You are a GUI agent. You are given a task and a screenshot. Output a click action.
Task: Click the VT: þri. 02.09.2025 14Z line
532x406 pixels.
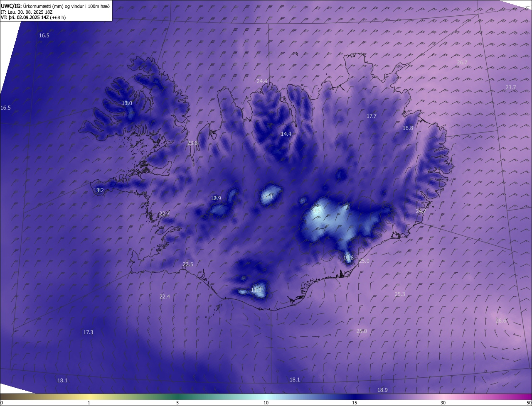pyautogui.click(x=33, y=17)
